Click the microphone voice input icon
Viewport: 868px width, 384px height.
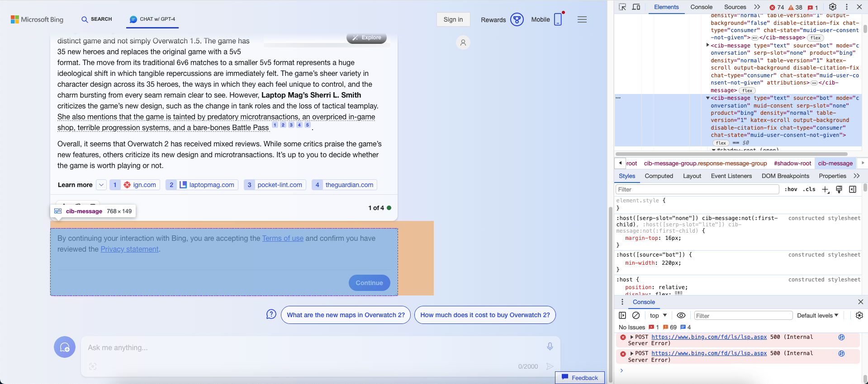point(550,347)
